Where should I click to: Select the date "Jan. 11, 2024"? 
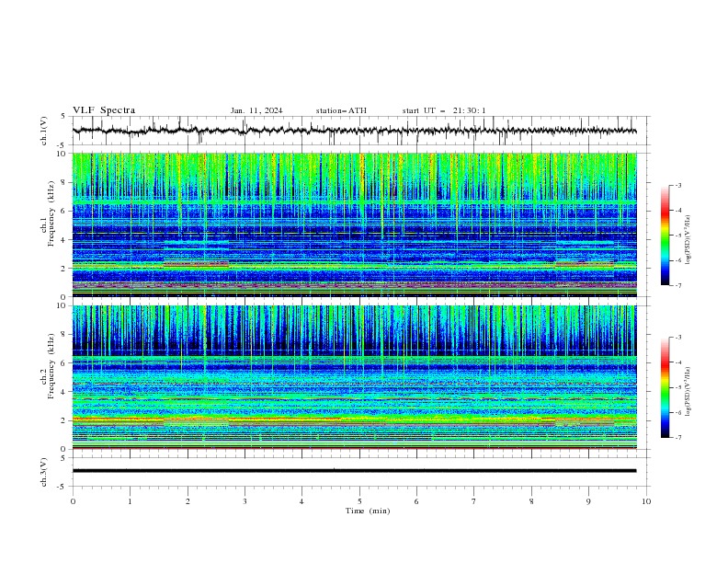click(256, 110)
